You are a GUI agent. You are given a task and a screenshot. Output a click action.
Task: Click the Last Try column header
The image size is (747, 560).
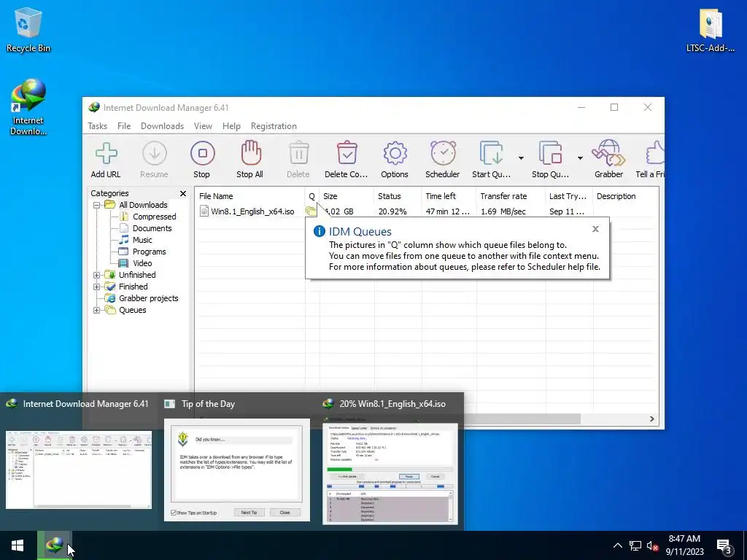569,196
